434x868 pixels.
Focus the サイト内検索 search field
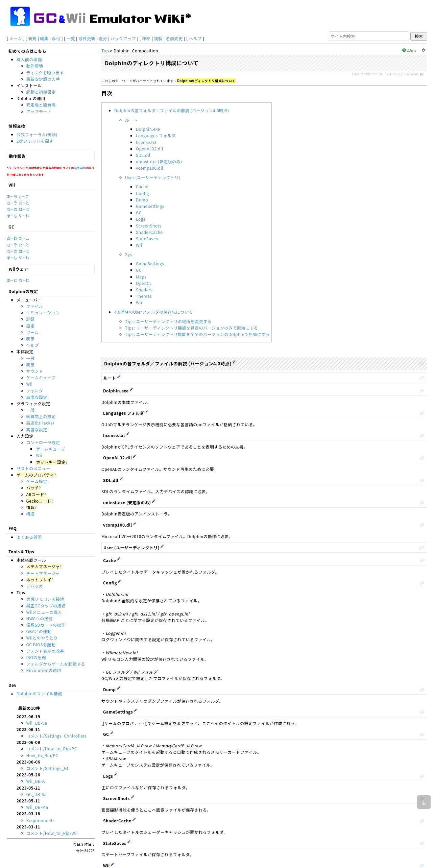coord(369,36)
